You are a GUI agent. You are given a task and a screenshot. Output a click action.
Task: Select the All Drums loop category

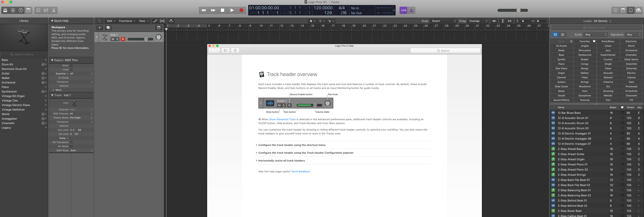562,46
